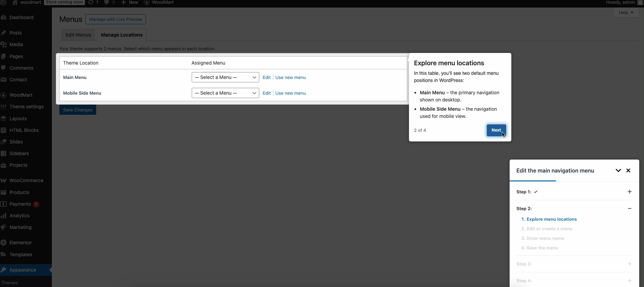Viewport: 644px width, 287px height.
Task: Click Use new menu for Main Menu
Action: (x=290, y=78)
